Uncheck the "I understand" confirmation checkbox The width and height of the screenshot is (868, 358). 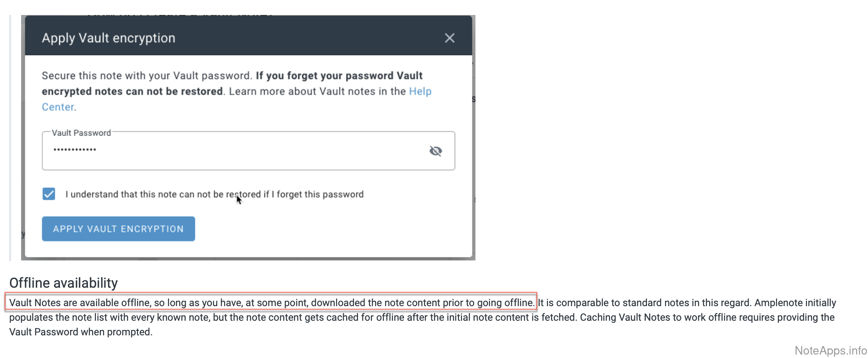pos(49,194)
